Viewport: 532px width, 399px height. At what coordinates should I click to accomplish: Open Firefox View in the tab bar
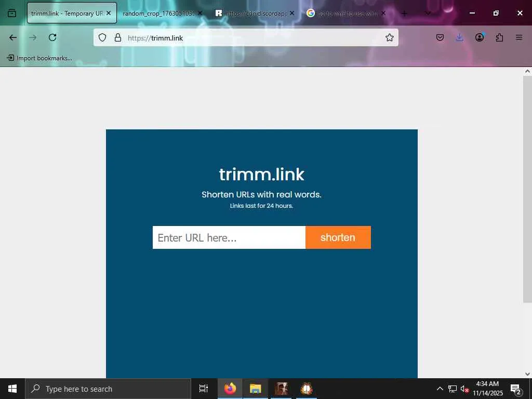(x=12, y=13)
